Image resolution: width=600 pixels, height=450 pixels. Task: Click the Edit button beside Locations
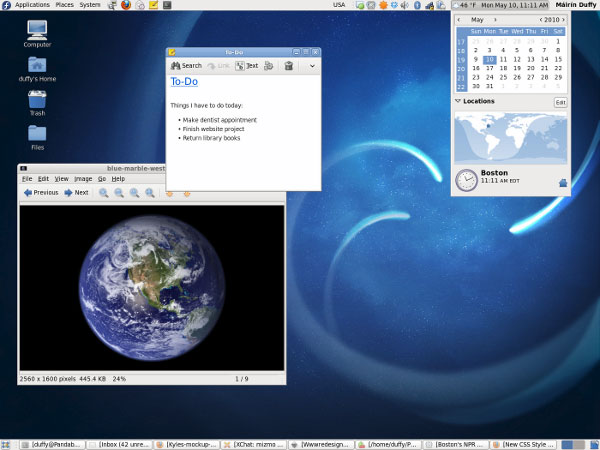[x=560, y=102]
